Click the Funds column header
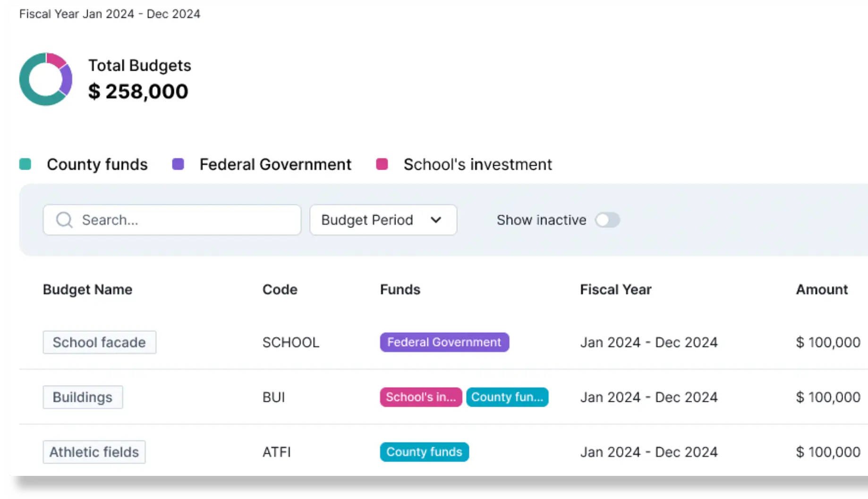868x499 pixels. click(400, 289)
